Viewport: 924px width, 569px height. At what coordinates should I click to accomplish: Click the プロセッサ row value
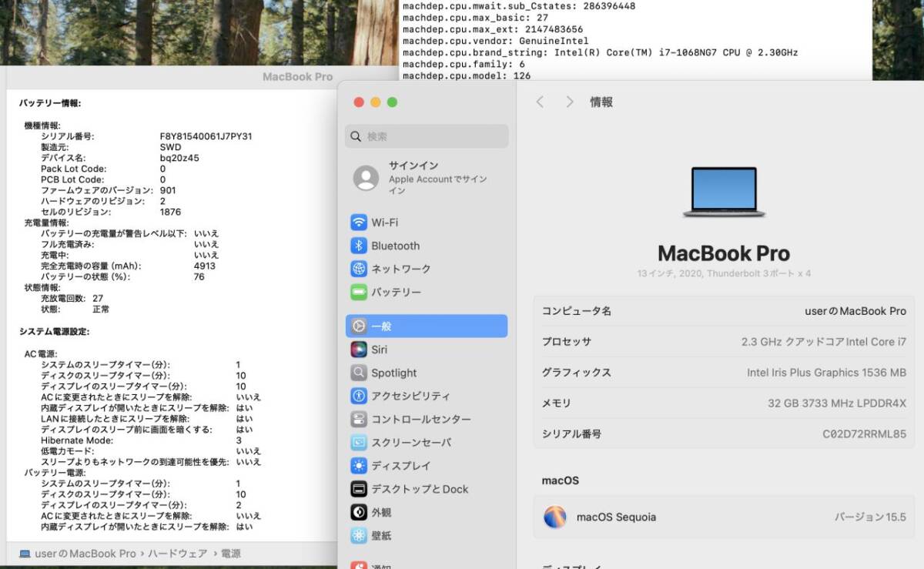tap(824, 342)
